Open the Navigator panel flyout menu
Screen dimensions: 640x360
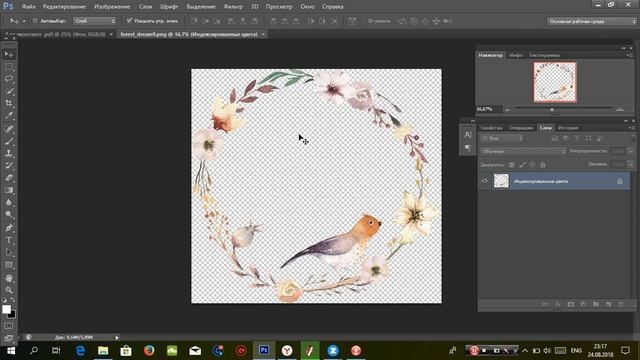(630, 55)
